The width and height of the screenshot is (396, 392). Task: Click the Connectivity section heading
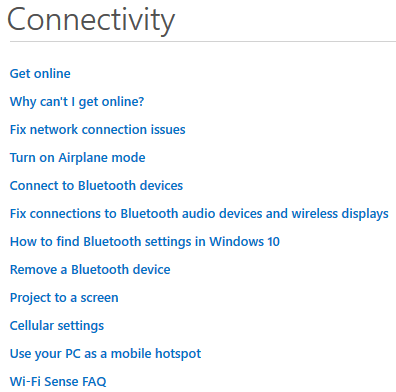tap(91, 20)
